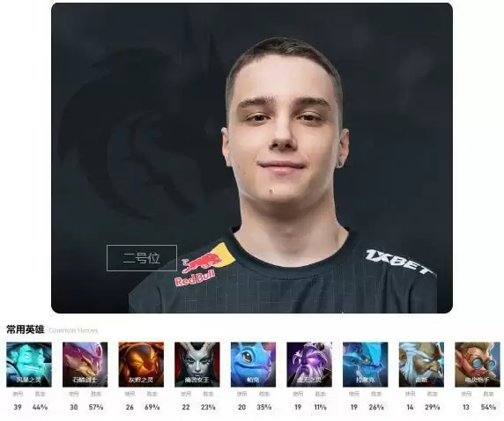Click Void Spirit's 11% win rate
Screen dimensions: 504x421
[320, 407]
